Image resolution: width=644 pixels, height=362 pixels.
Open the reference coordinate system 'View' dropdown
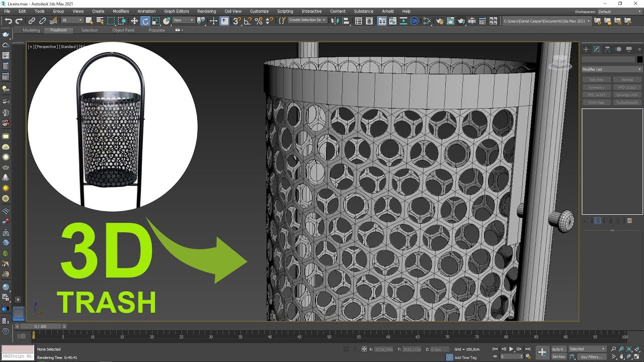pyautogui.click(x=184, y=21)
